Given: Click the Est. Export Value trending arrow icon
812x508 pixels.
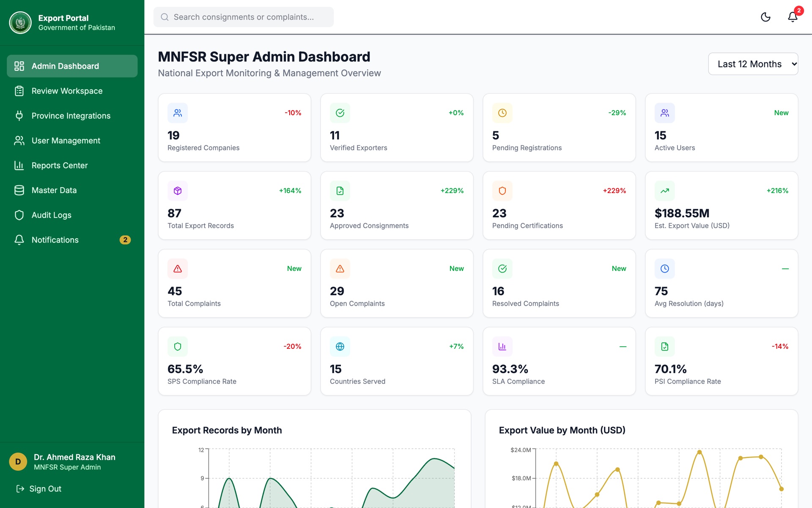Looking at the screenshot, I should pos(665,191).
